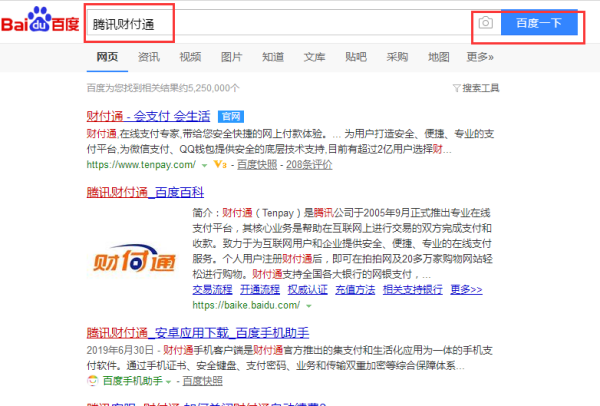Switch to the 资讯 tab

coord(149,57)
